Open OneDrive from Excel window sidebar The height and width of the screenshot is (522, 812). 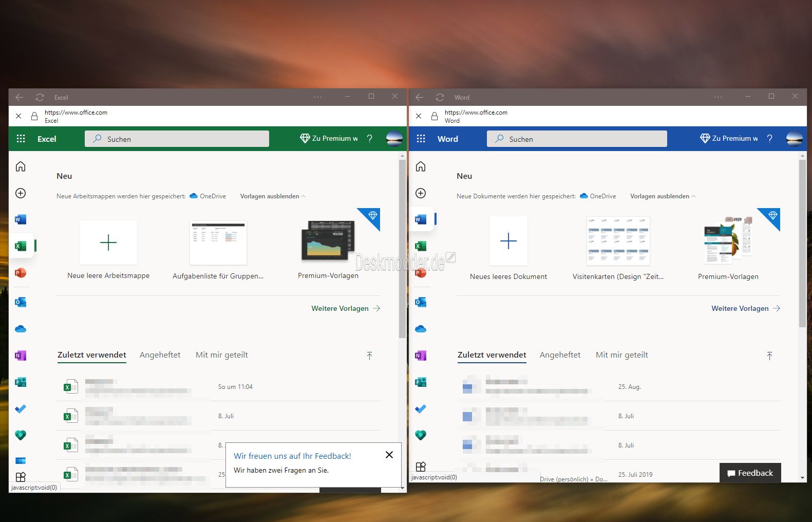coord(21,329)
